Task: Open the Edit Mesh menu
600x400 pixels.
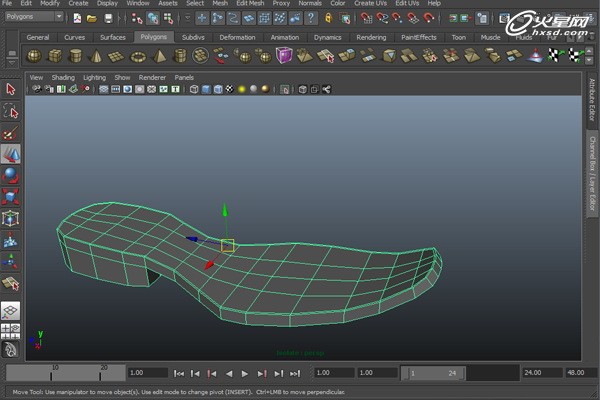Action: [x=248, y=4]
